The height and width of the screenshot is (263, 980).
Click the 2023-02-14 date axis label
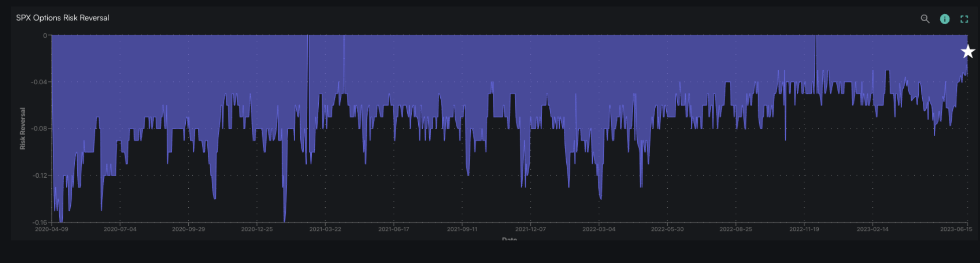(873, 229)
